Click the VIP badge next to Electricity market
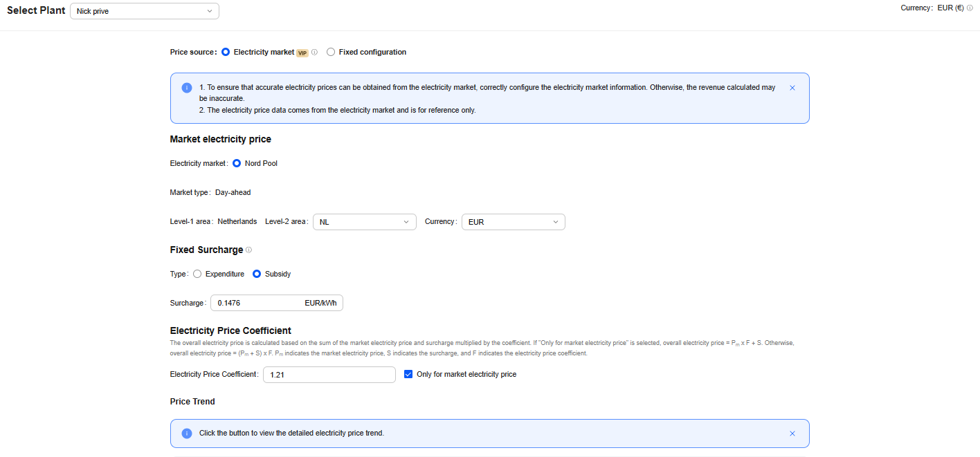This screenshot has height=457, width=980. (302, 52)
